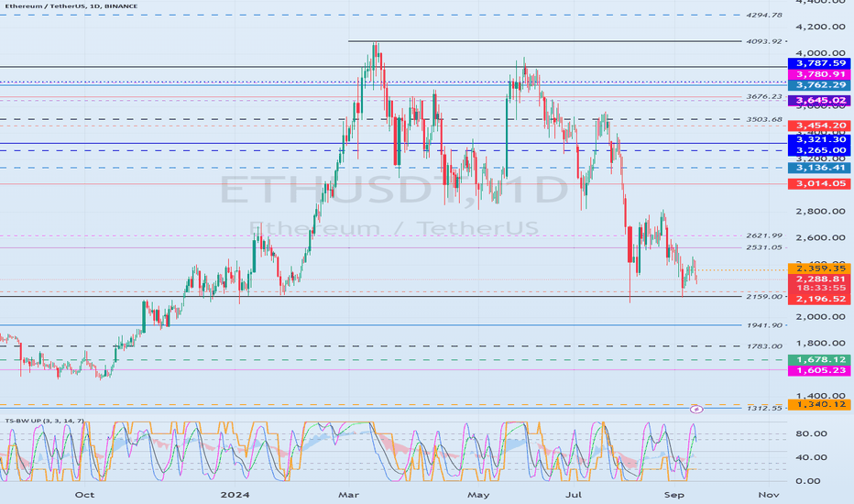Select the TS-BW UP (3, 3, 14, 7) indicator label

(45, 421)
